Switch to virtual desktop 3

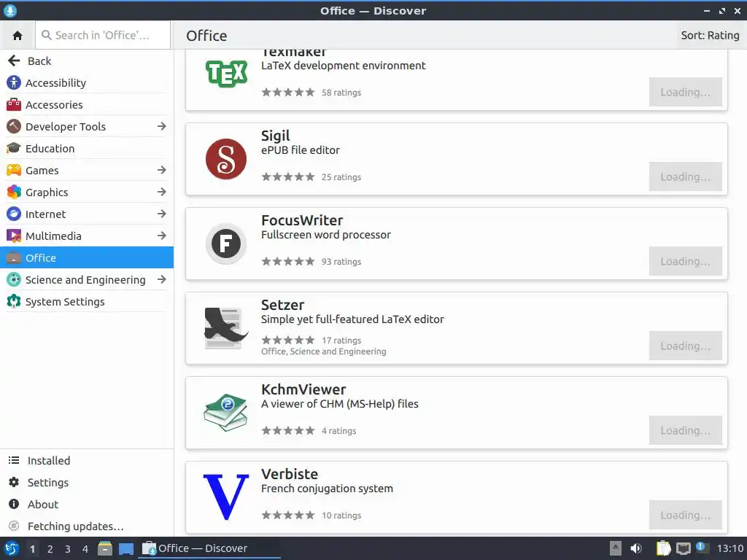[x=68, y=549]
